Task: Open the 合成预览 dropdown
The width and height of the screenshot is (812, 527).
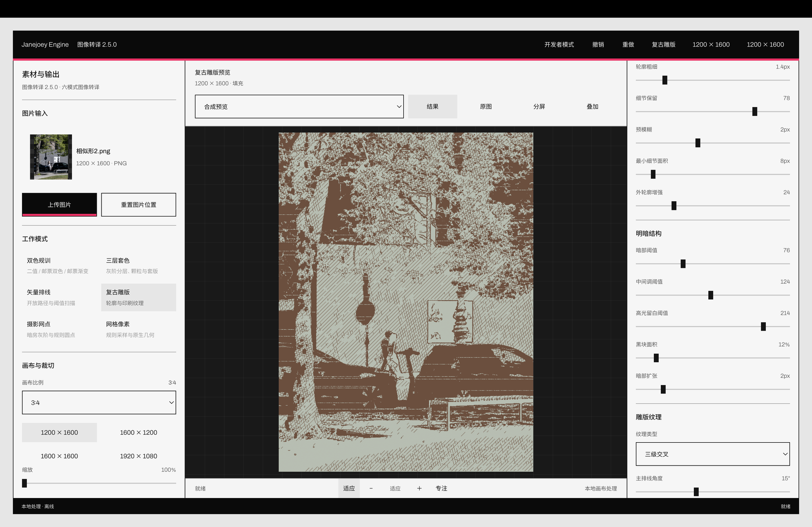Action: click(299, 106)
